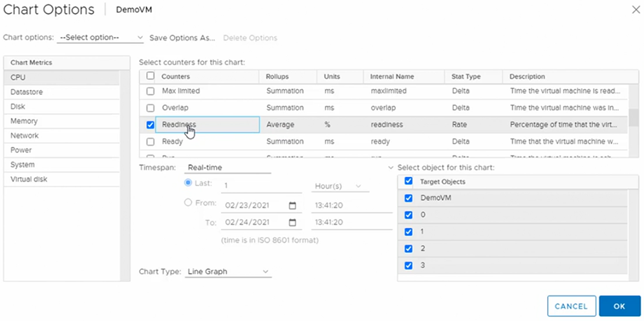Sort counters by the Rollups column header
Screen dimensions: 644x321
277,77
